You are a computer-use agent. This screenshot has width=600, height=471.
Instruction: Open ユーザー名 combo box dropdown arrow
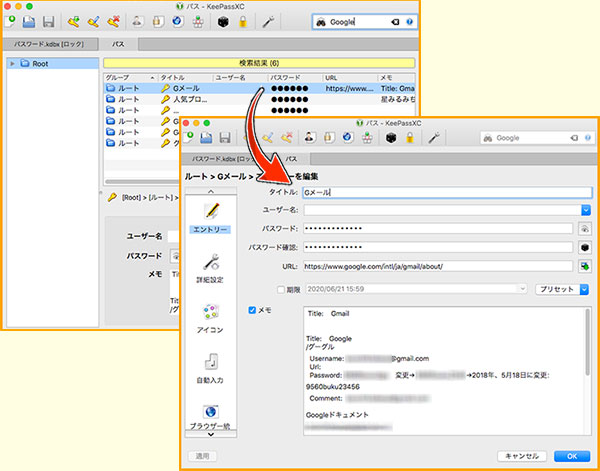[x=586, y=210]
